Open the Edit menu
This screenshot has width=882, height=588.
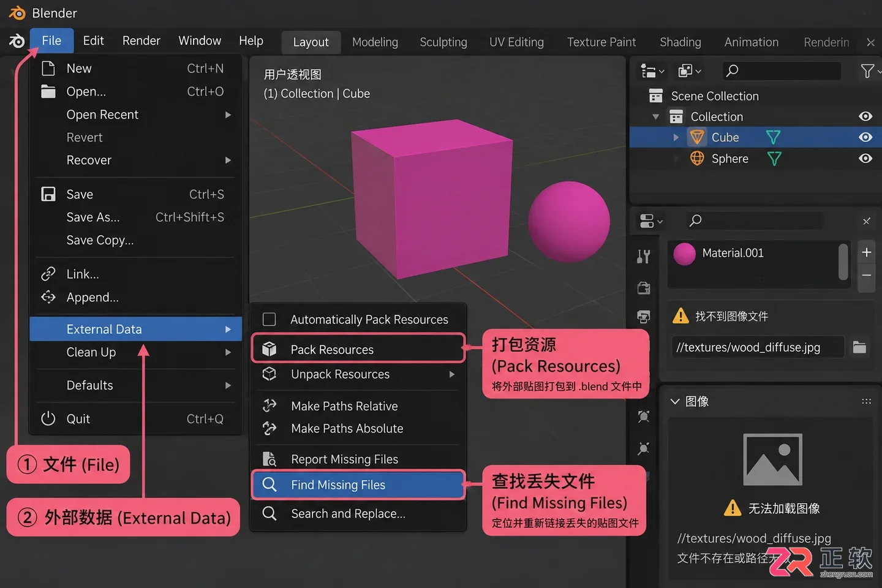[x=94, y=40]
